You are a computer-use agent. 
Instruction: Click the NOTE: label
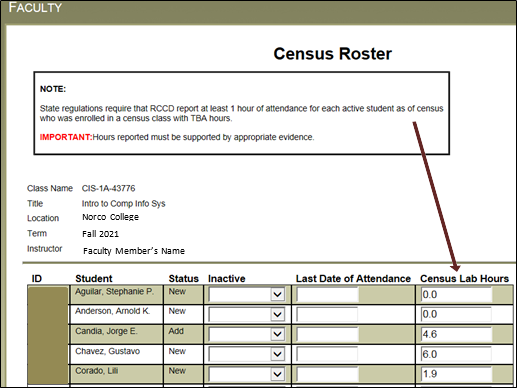click(x=53, y=89)
